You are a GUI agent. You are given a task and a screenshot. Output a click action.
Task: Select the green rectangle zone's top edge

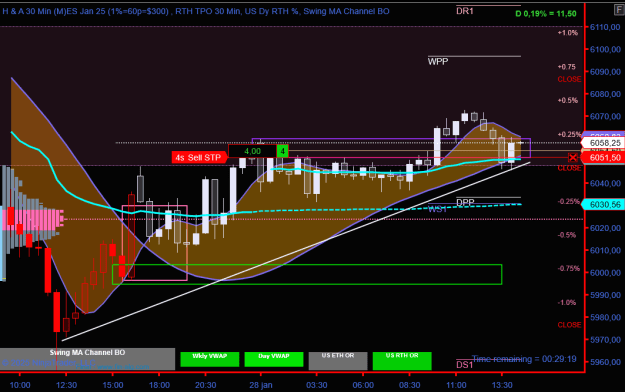307,265
